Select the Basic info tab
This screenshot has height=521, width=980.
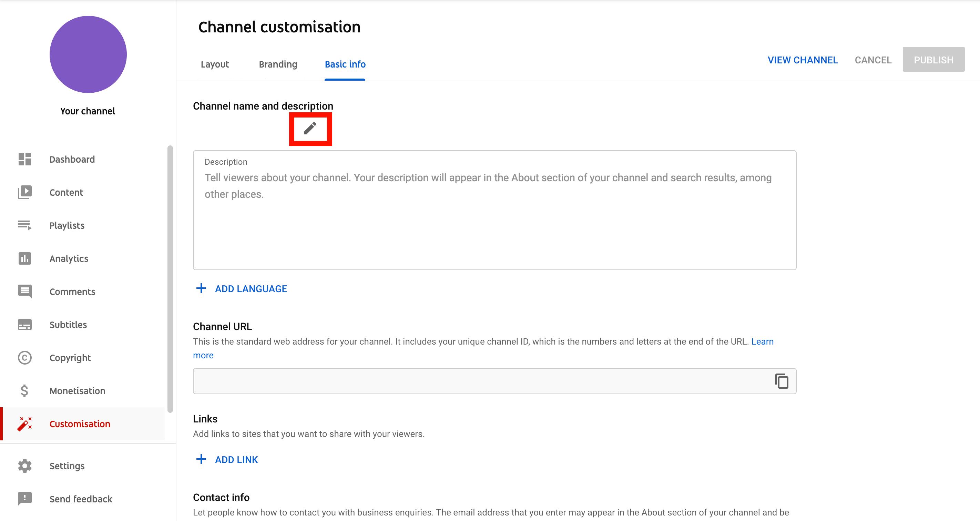pos(345,64)
